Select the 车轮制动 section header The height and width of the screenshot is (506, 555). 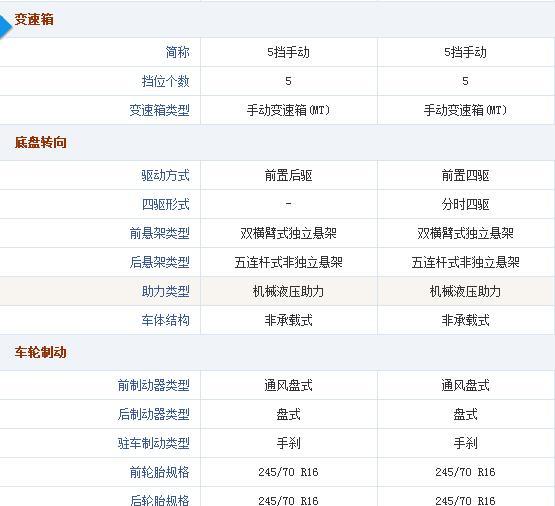(x=41, y=352)
